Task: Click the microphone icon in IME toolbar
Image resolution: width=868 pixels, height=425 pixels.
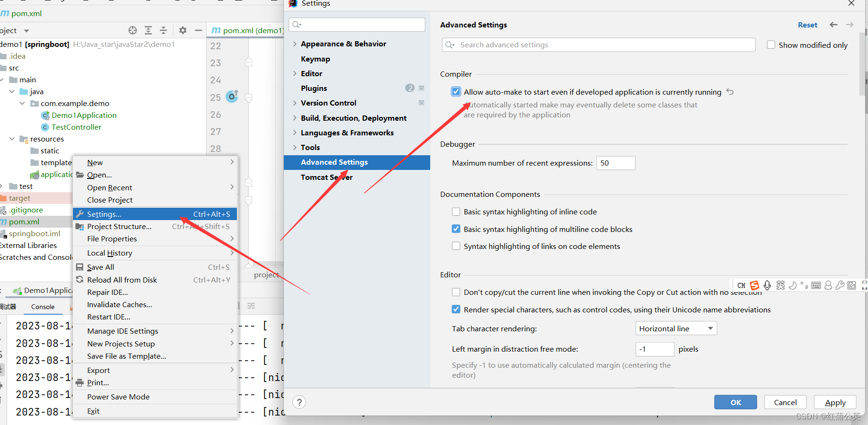Action: pos(768,285)
